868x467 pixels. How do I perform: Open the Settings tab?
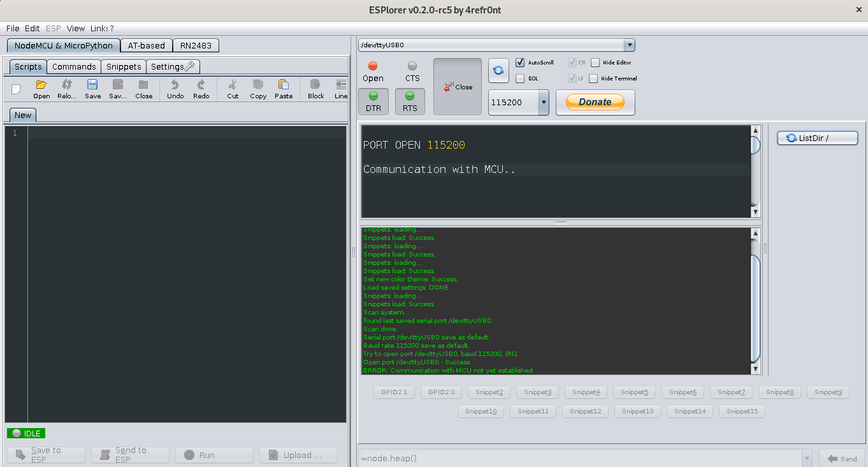[173, 66]
